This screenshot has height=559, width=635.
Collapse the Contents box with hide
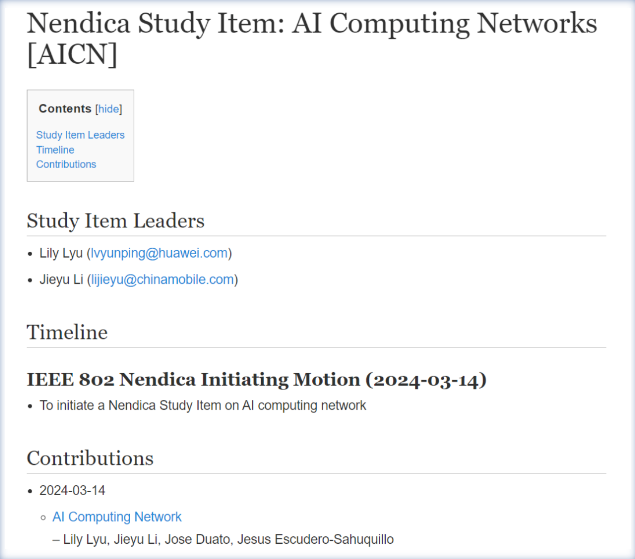[109, 109]
